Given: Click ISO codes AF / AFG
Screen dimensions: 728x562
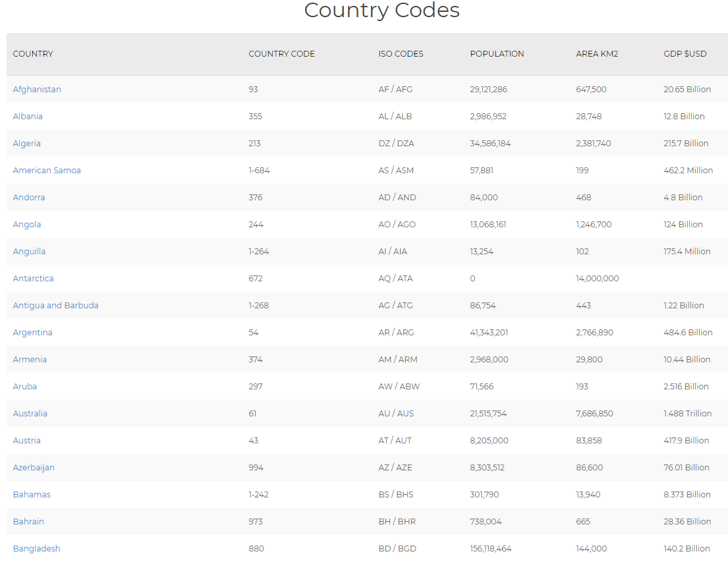Looking at the screenshot, I should (395, 89).
